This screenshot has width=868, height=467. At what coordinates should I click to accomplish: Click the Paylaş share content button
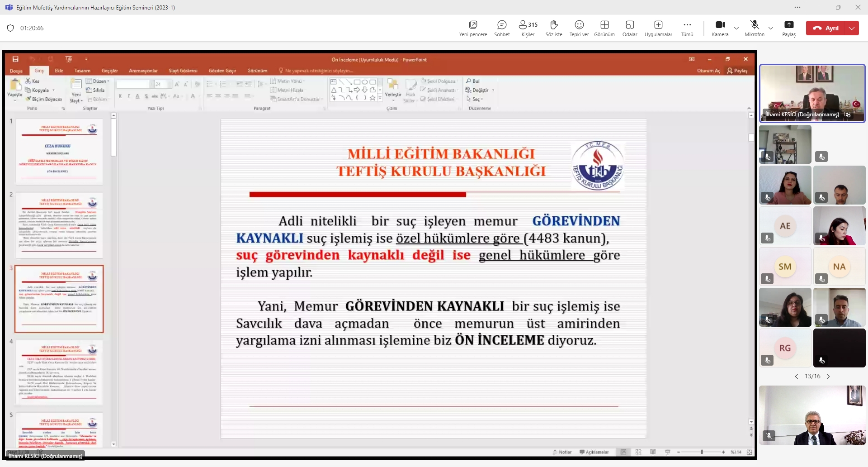tap(789, 28)
